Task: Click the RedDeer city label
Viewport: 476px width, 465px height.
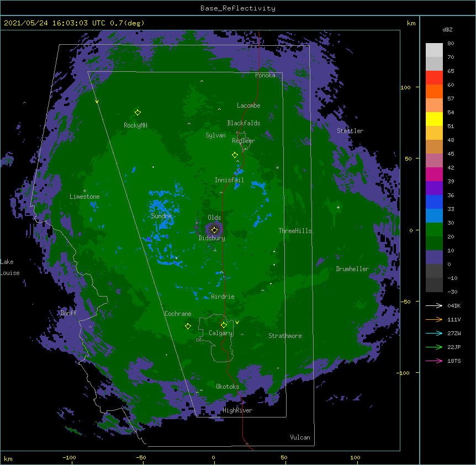Action: pos(244,141)
